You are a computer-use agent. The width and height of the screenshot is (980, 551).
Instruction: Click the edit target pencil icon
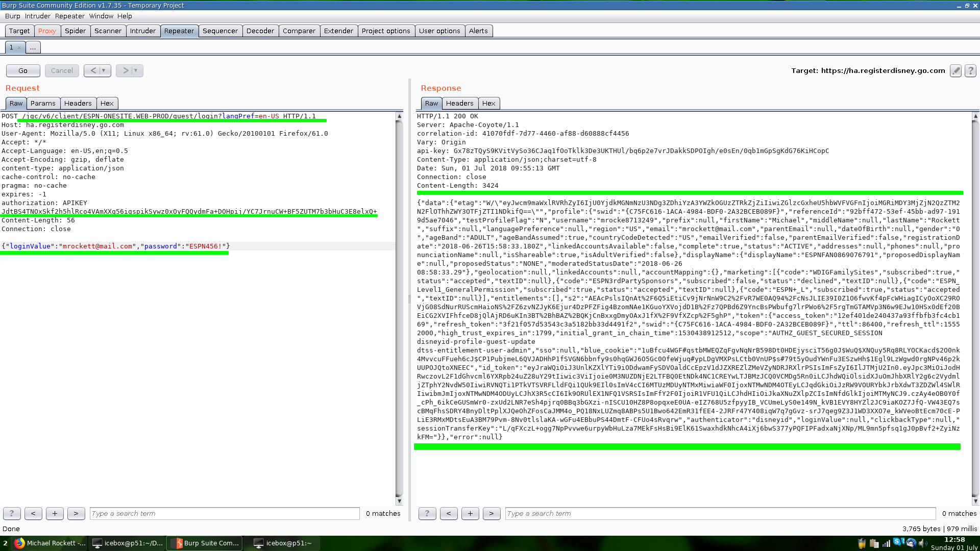pyautogui.click(x=955, y=71)
